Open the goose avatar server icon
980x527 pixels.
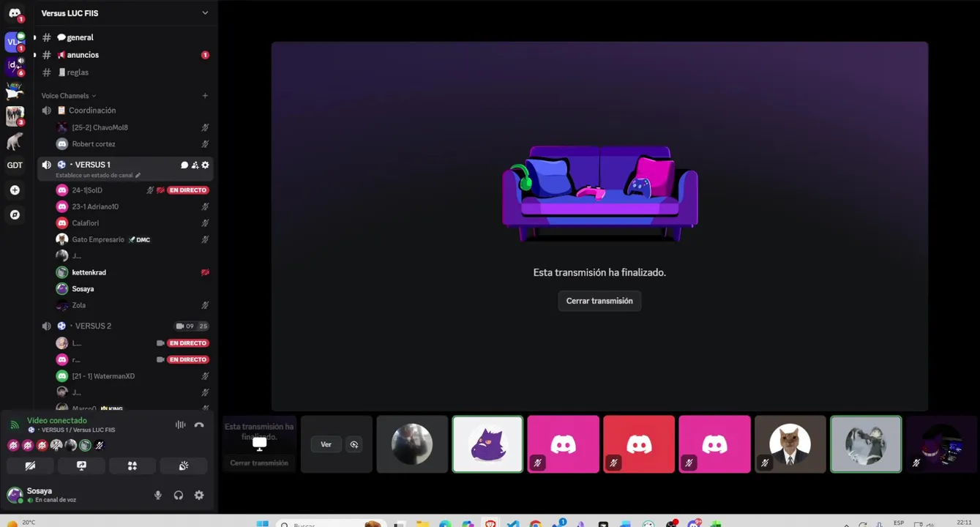(x=15, y=91)
